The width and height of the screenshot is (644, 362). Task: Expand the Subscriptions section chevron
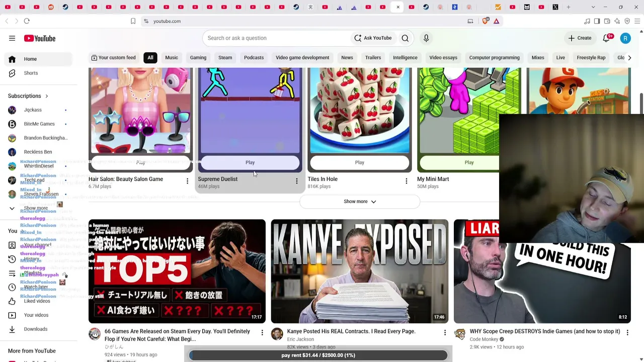(46, 96)
